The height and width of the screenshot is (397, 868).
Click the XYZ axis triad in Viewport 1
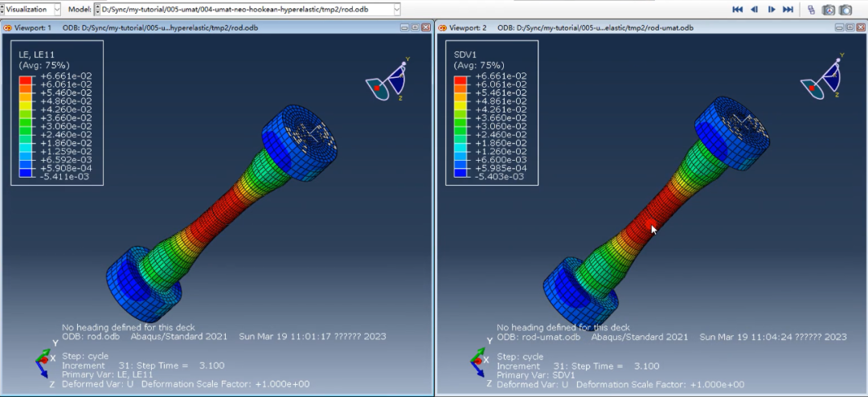point(44,362)
